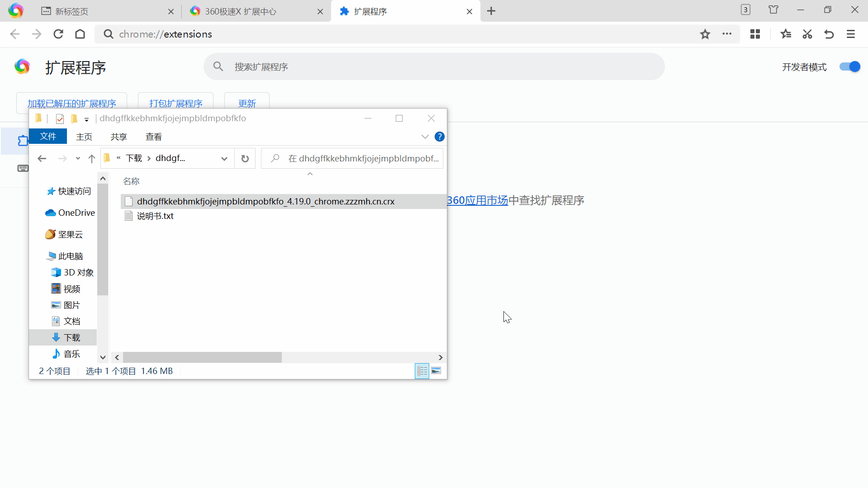
Task: Select the .crx extension file
Action: [x=283, y=201]
